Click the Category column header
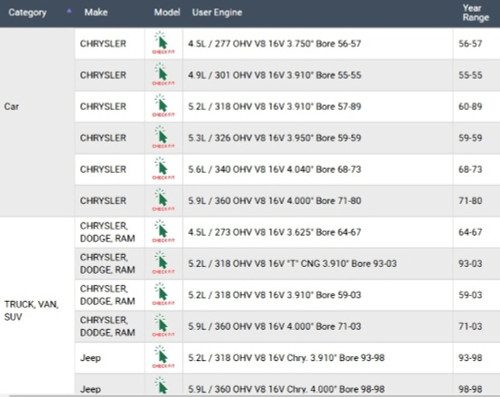 point(27,13)
